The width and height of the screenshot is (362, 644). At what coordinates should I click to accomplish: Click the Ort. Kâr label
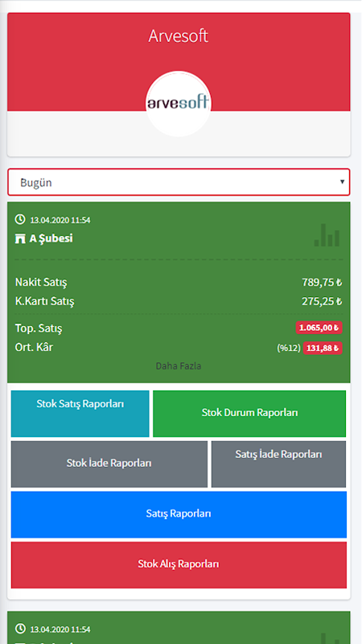point(34,348)
